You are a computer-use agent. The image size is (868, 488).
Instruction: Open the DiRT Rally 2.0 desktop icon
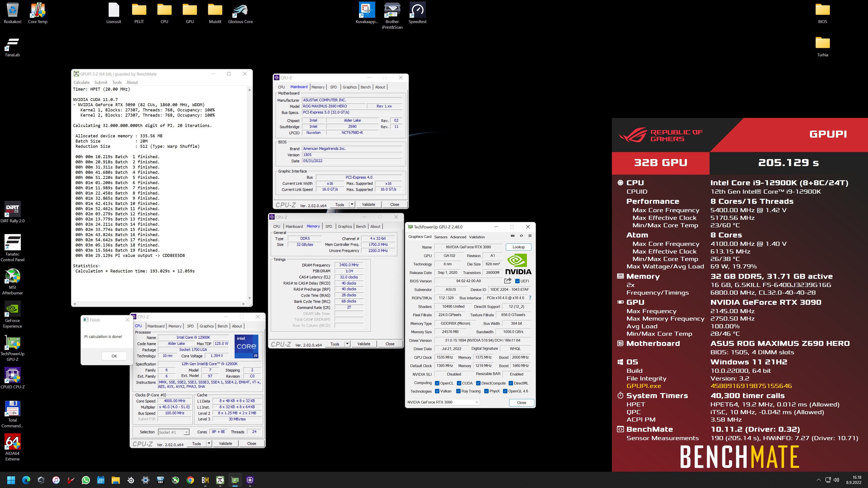pyautogui.click(x=12, y=212)
